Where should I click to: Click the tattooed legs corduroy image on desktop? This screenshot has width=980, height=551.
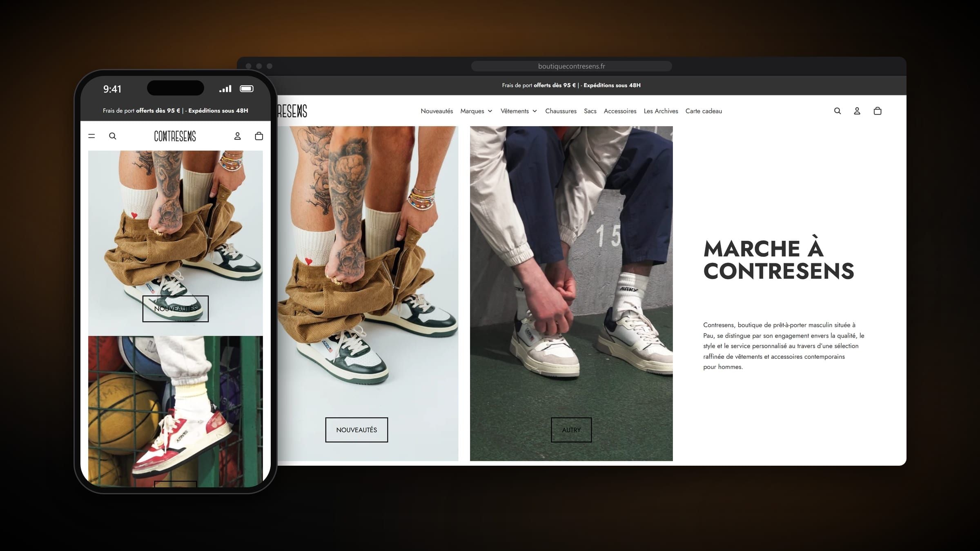[368, 293]
